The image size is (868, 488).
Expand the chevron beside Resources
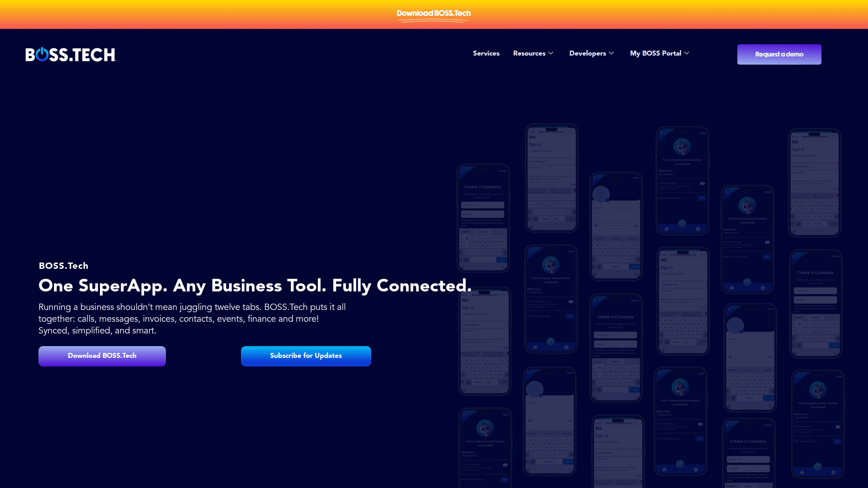tap(551, 53)
